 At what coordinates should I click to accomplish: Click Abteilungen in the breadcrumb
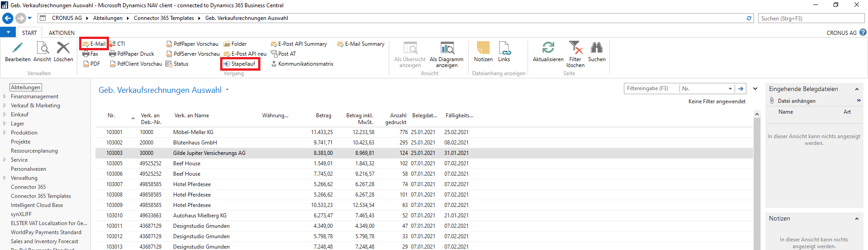[x=108, y=18]
